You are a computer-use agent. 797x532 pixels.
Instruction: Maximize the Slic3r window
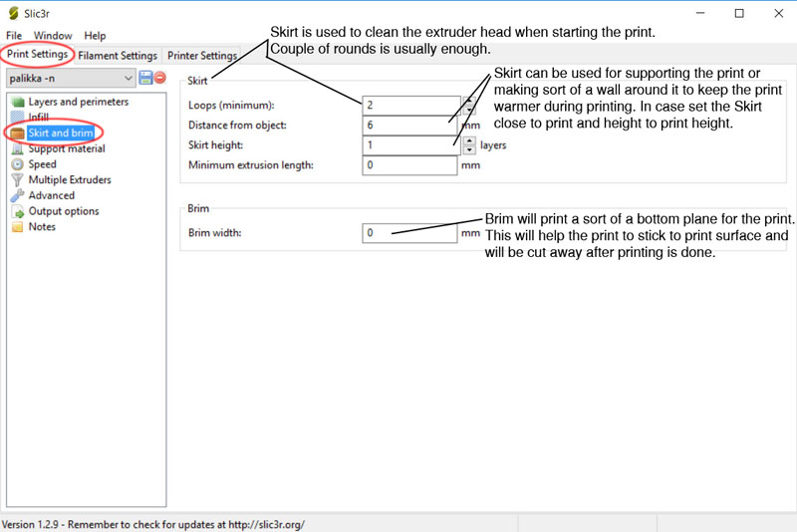click(x=739, y=13)
